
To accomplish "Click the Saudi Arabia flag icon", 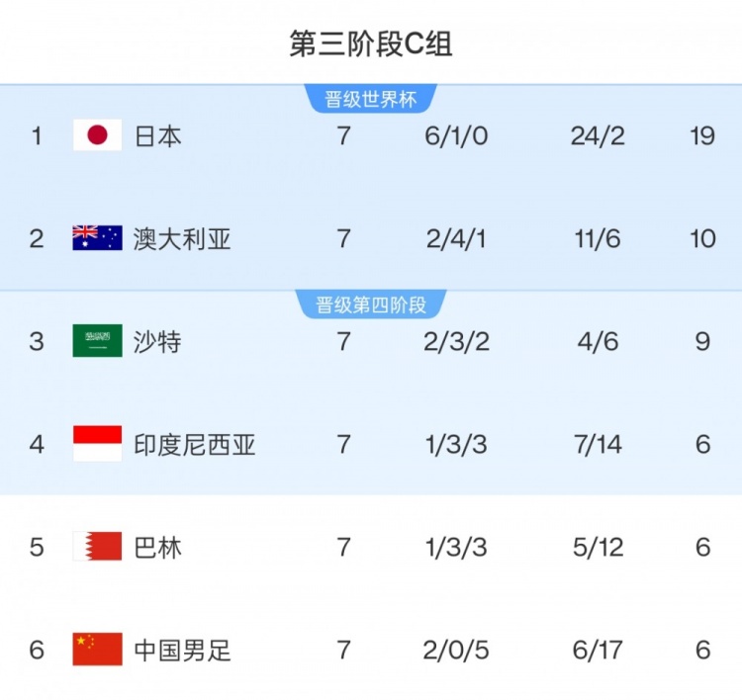I will pos(97,341).
